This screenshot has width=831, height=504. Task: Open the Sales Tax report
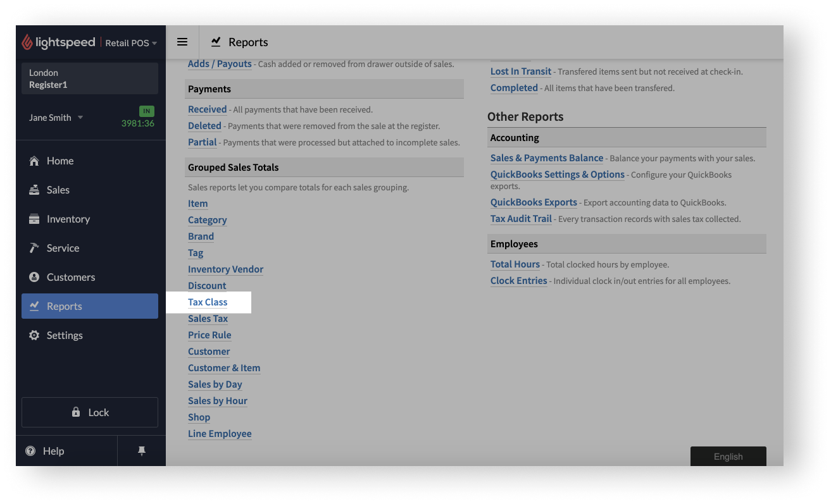(208, 319)
